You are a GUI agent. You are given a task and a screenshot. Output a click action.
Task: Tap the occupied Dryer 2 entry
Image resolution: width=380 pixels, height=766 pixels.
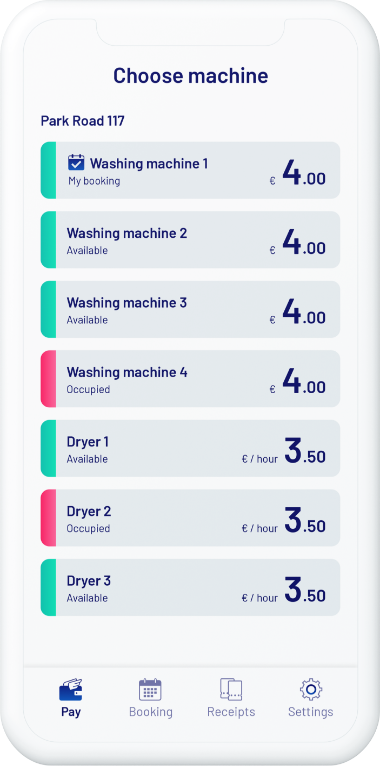190,518
